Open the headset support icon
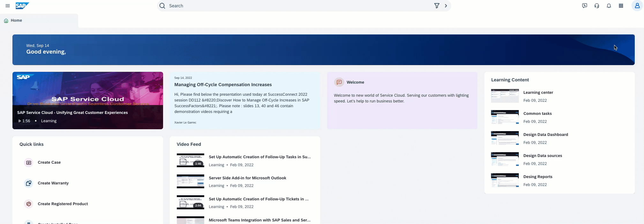 pos(596,6)
